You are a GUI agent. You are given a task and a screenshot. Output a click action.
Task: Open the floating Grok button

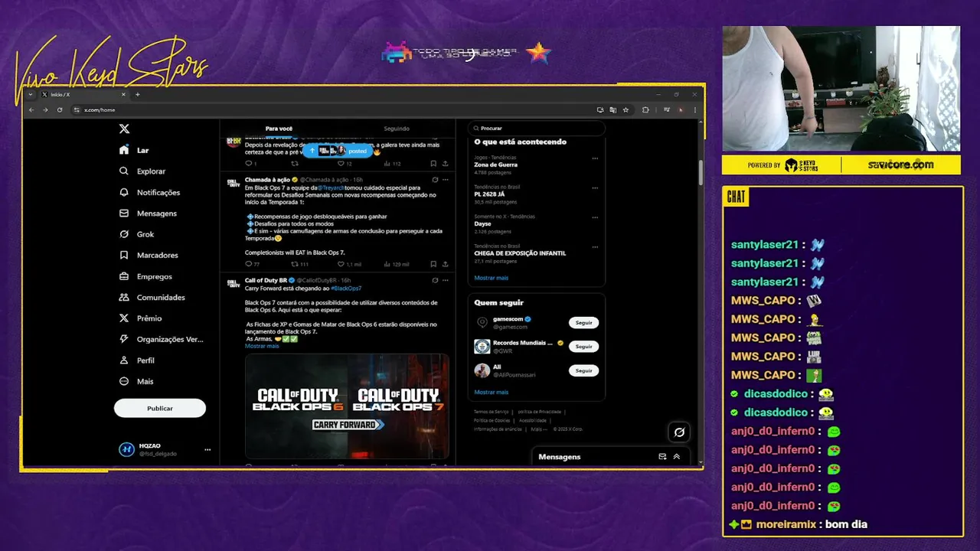coord(679,432)
